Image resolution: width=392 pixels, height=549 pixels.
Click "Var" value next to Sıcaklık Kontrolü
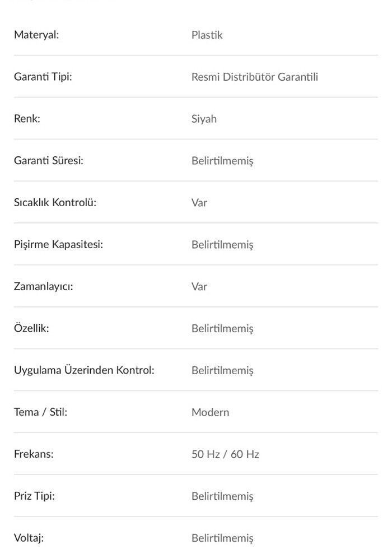[x=199, y=202]
